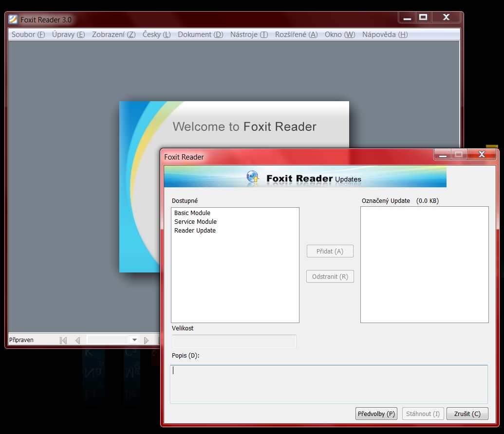Open the Nápověda (H) help menu

385,35
